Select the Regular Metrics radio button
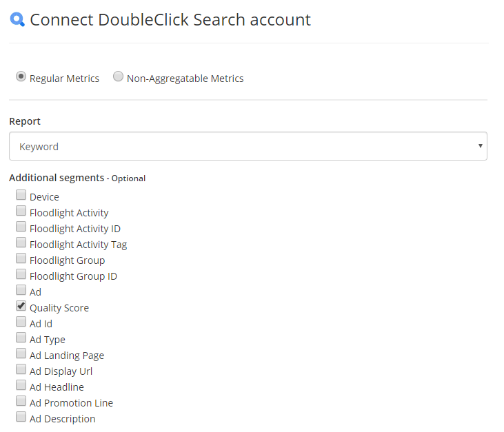 tap(21, 76)
